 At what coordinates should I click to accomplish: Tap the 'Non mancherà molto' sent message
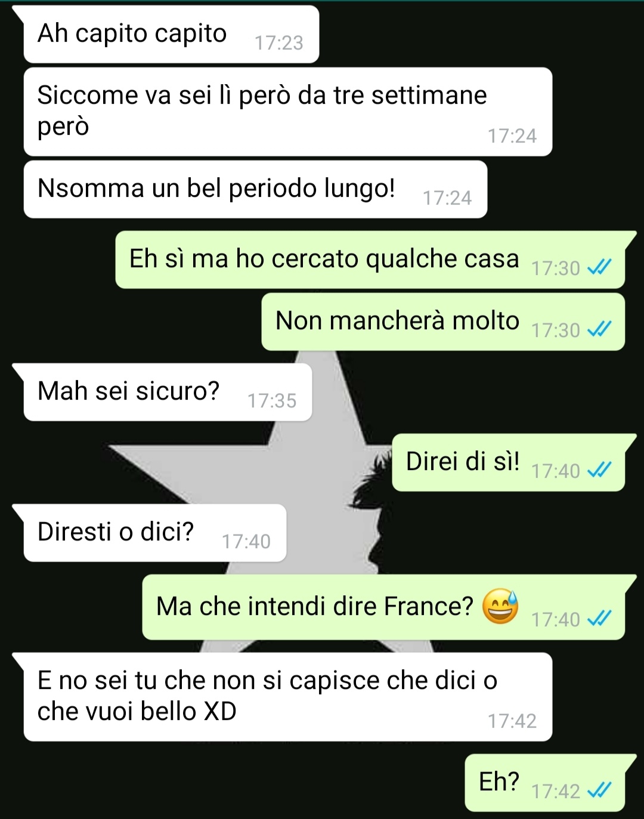(x=443, y=322)
